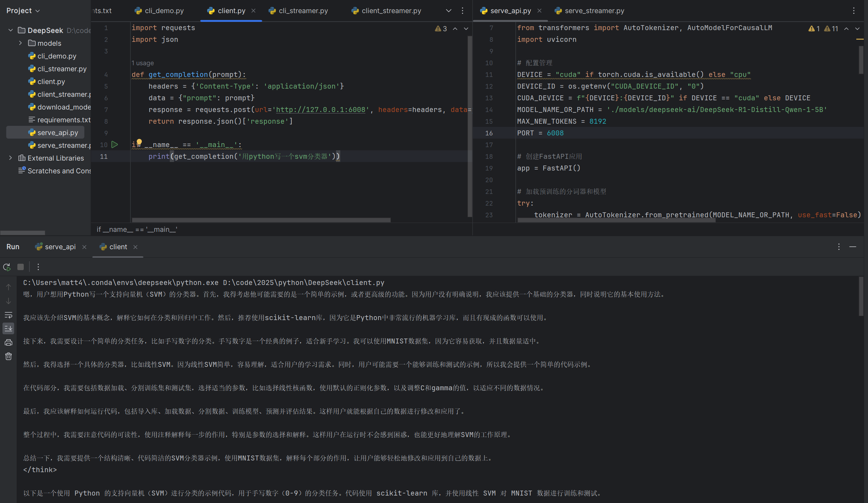
Task: Open download_model file in project tree
Action: pos(64,107)
